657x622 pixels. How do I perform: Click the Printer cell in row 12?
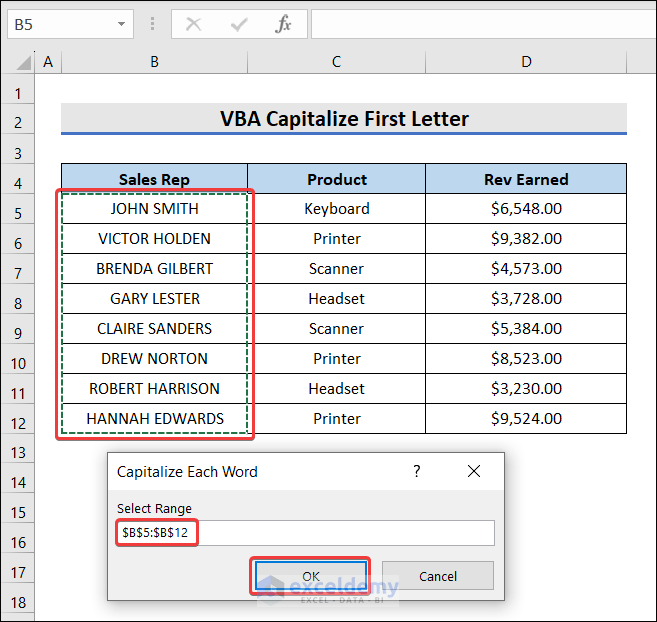point(336,419)
